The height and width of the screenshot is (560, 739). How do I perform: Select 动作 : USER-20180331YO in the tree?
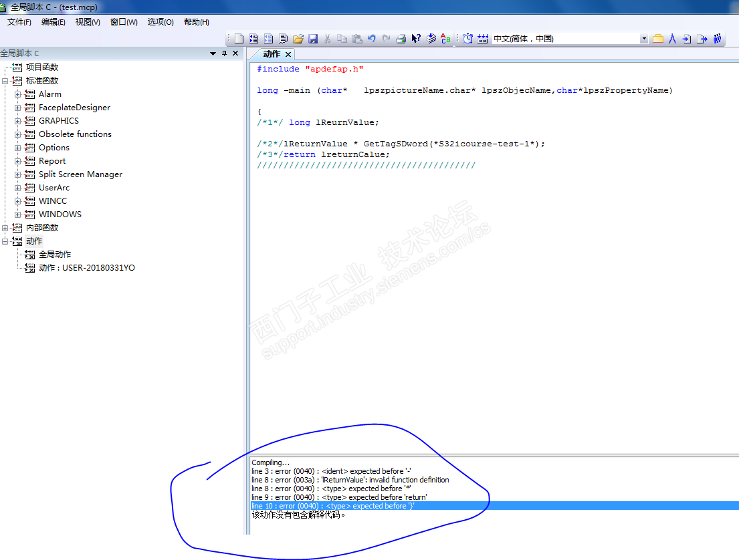87,268
